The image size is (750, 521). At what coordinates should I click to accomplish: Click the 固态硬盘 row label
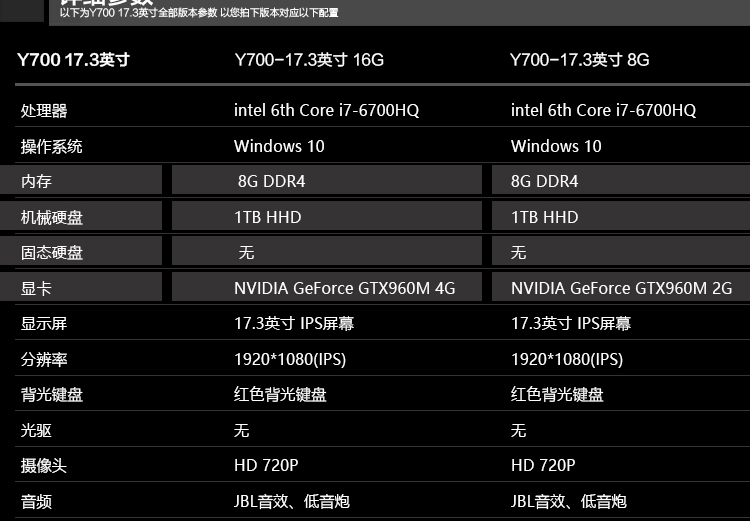click(x=51, y=253)
